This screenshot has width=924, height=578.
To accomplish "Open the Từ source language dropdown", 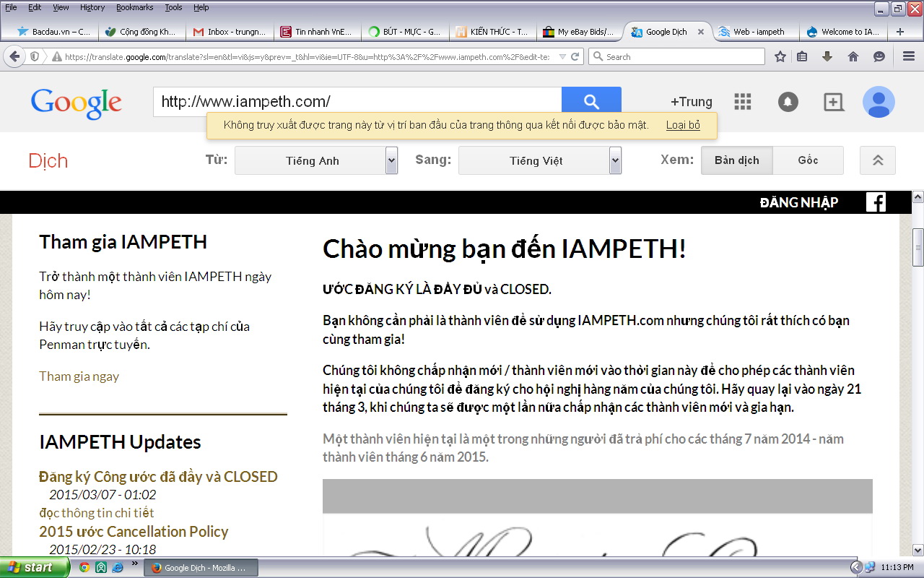I will (x=316, y=160).
